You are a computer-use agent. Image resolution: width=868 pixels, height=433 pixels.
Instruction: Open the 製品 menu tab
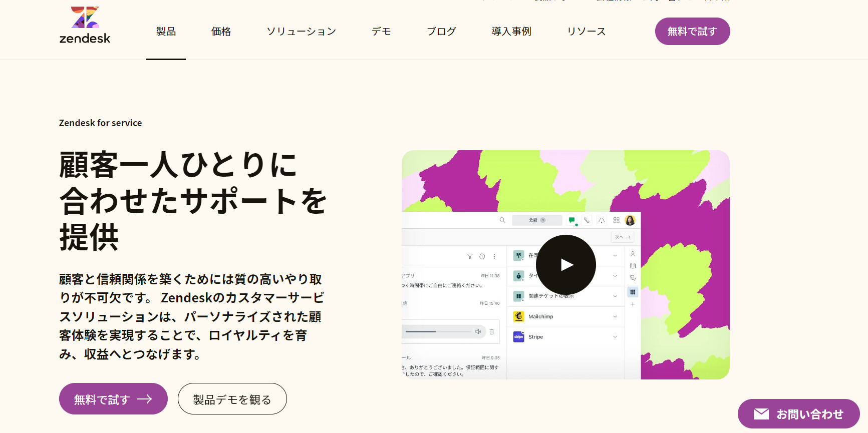click(166, 32)
